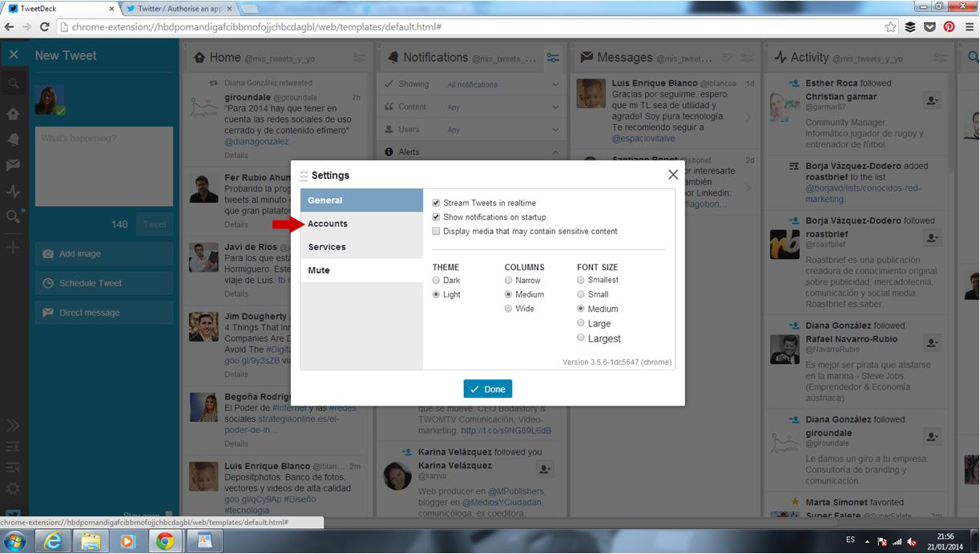Select the Dark theme option

click(x=436, y=281)
